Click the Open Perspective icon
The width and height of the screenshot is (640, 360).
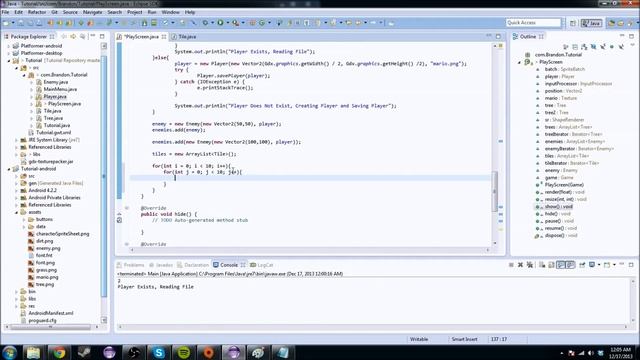[573, 23]
